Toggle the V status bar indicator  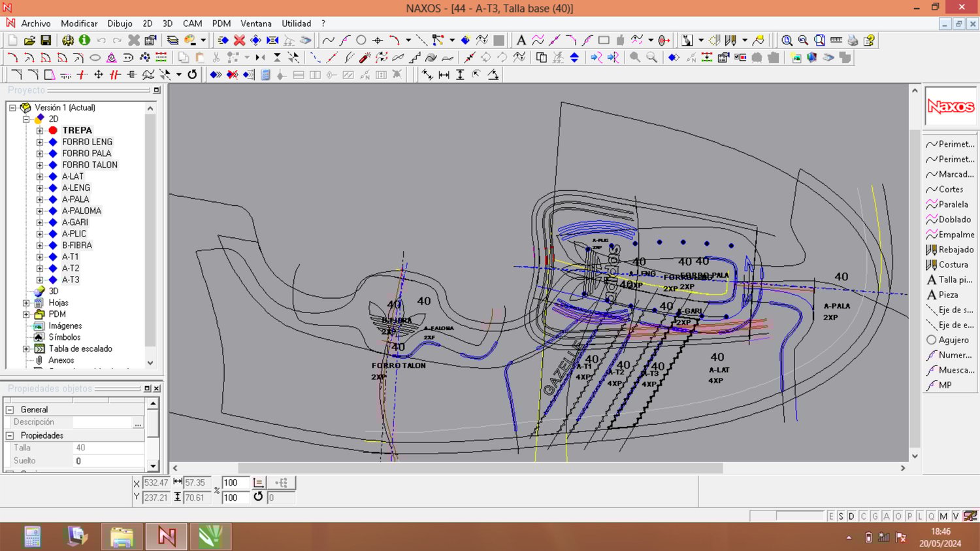coord(955,516)
